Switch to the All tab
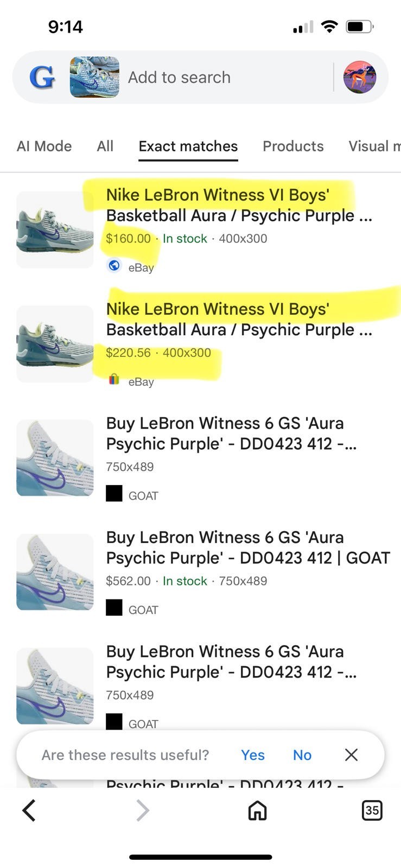 (x=105, y=146)
